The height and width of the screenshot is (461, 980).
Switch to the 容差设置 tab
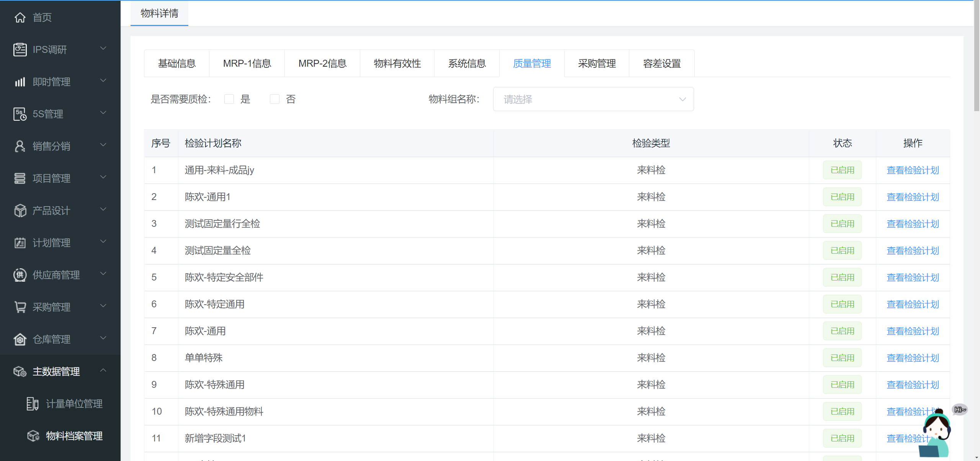pyautogui.click(x=661, y=63)
